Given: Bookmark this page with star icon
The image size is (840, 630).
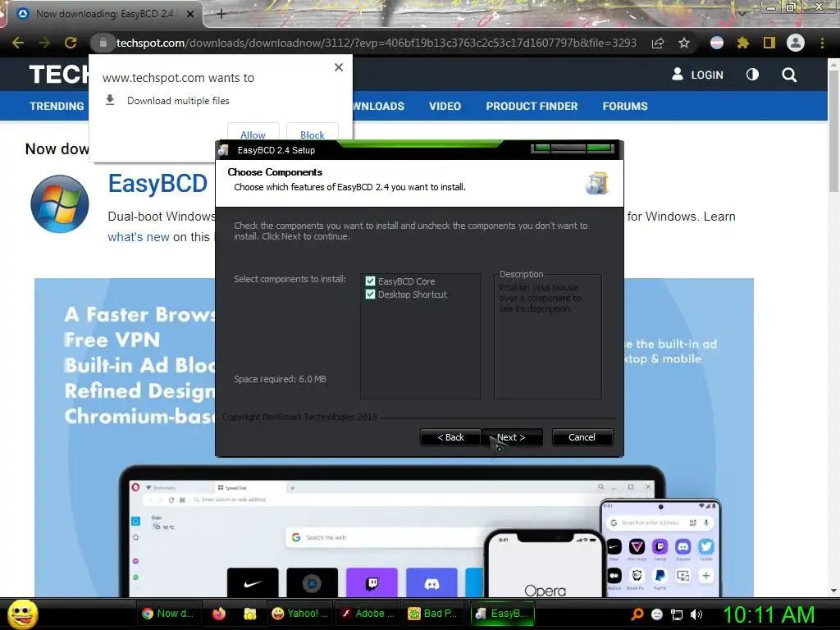Looking at the screenshot, I should coord(684,43).
